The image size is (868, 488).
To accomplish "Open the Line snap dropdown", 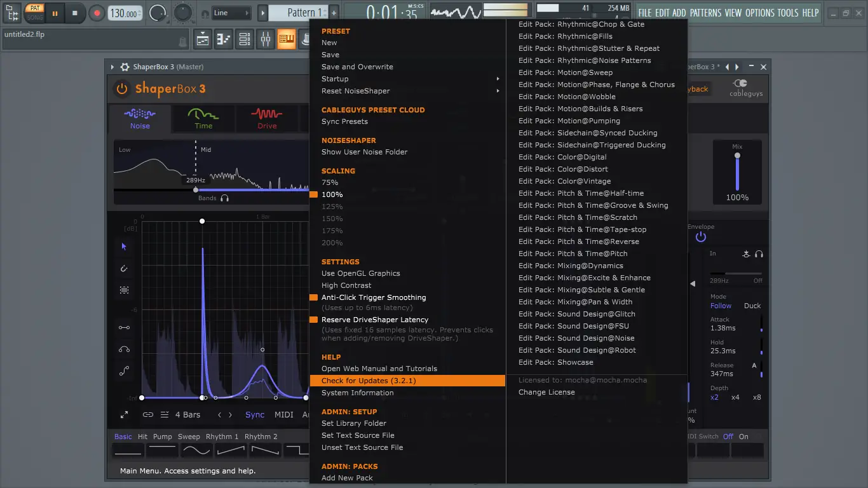I will [x=231, y=13].
